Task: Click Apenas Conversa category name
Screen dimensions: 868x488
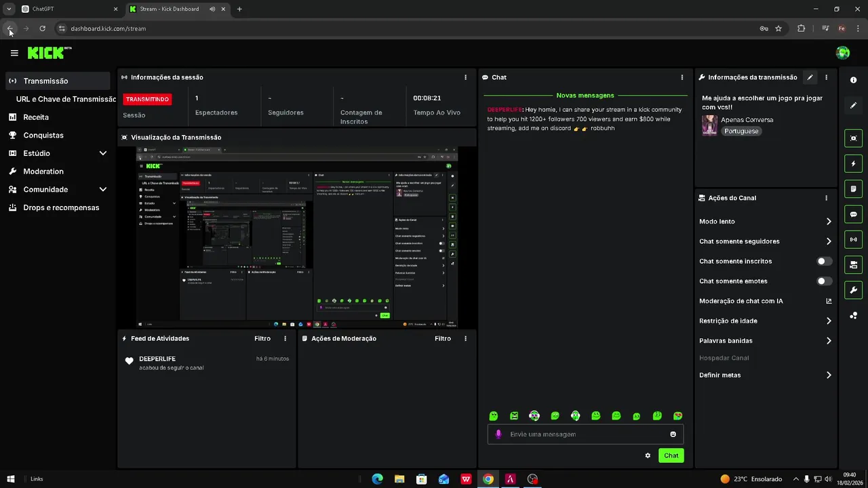Action: point(747,119)
